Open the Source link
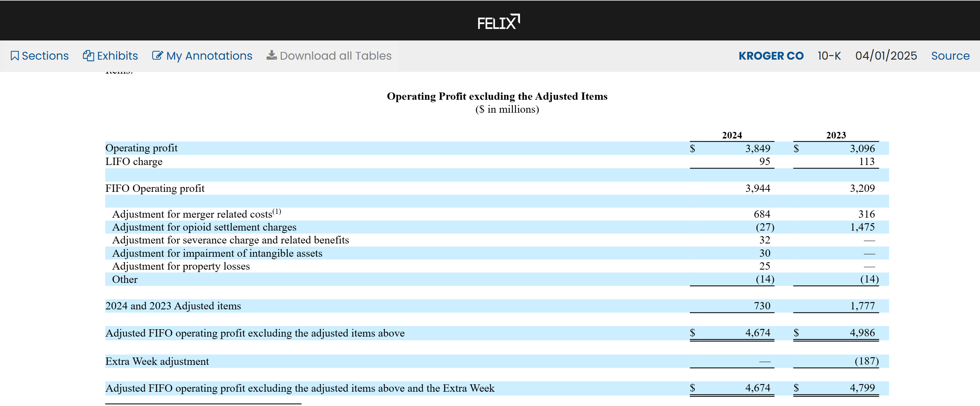 click(950, 56)
